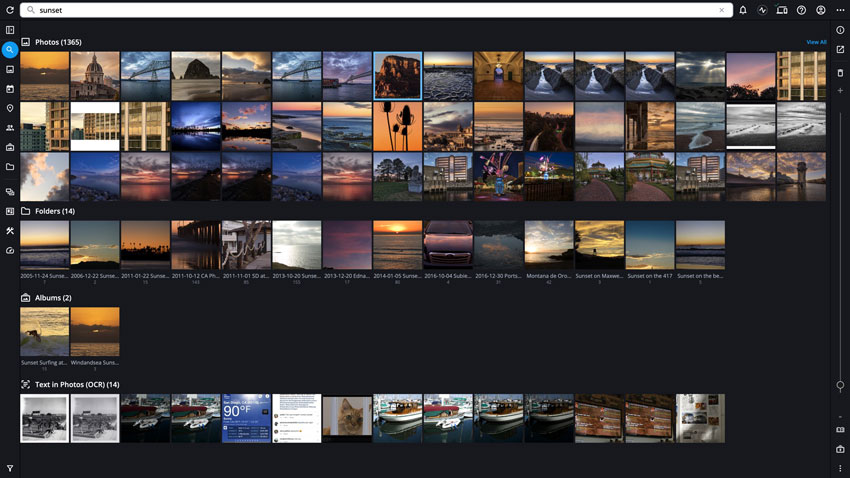Open the Calendar view icon
Screen dimensions: 850x478
(10, 89)
